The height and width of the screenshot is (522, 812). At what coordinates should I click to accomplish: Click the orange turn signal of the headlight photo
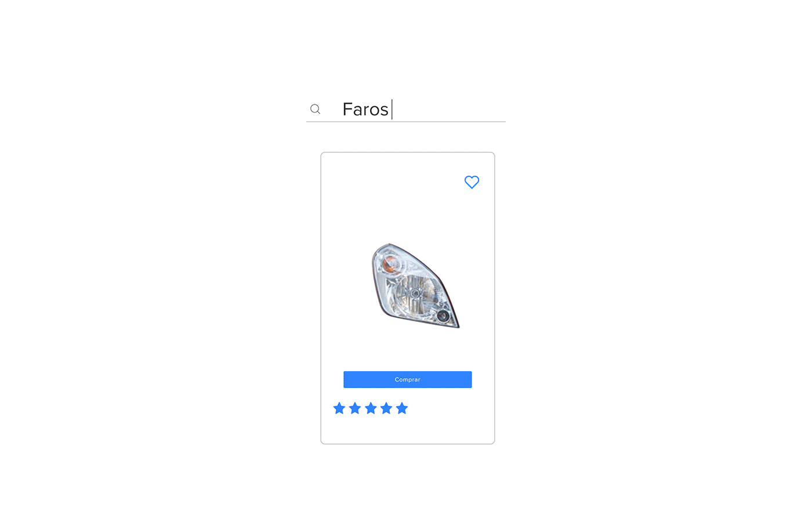click(x=390, y=264)
